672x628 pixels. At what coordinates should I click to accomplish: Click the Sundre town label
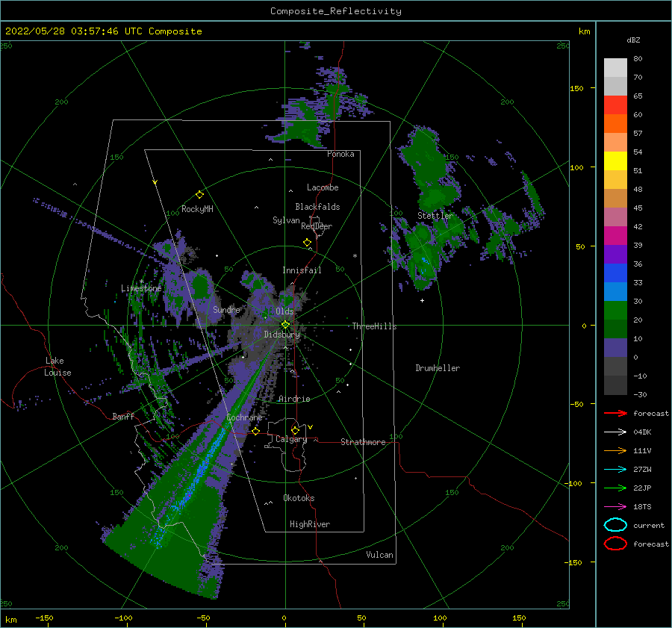pos(226,309)
